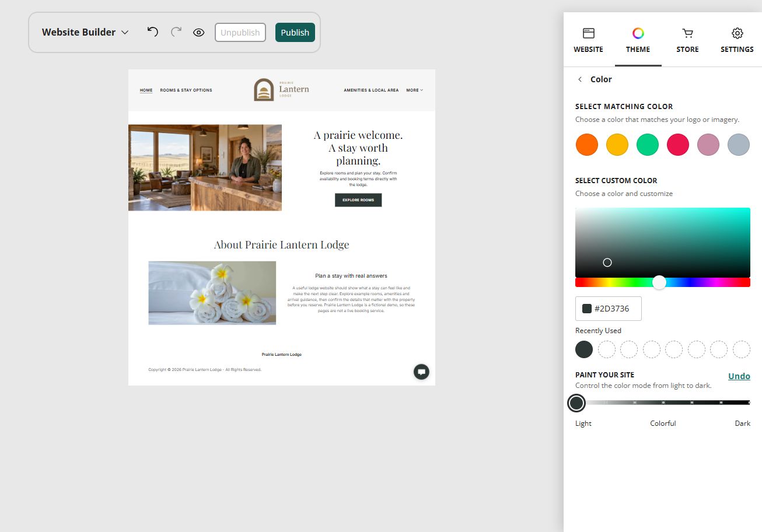
Task: Select the gray-blue matching color
Action: coord(739,145)
